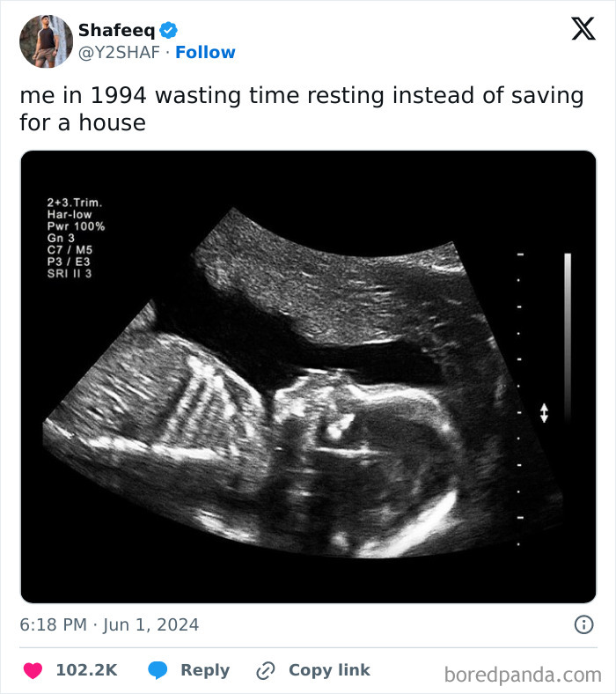Click the Copy link text
This screenshot has width=616, height=694.
point(328,670)
